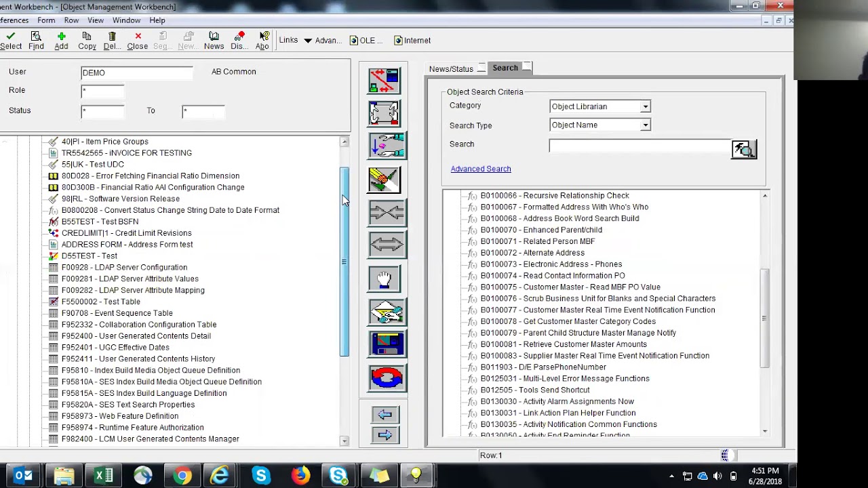
Task: Open Excel from the taskbar
Action: pyautogui.click(x=103, y=476)
